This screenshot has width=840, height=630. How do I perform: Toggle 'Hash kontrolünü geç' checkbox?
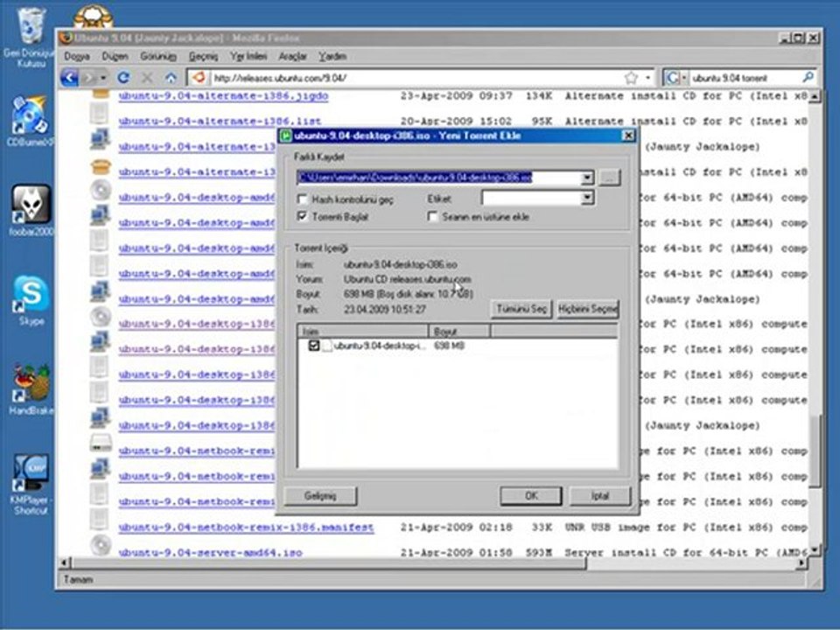coord(302,199)
